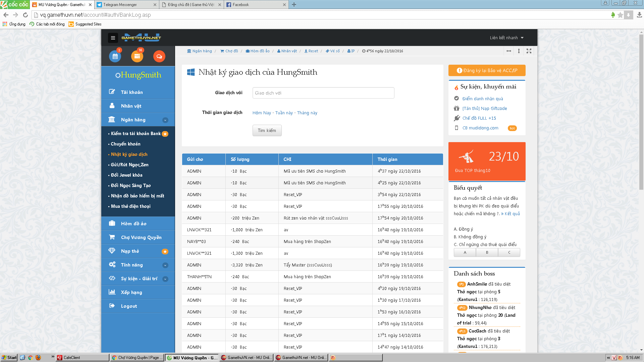This screenshot has width=644, height=362.
Task: Click the Tuần này time filter link
Action: point(284,113)
